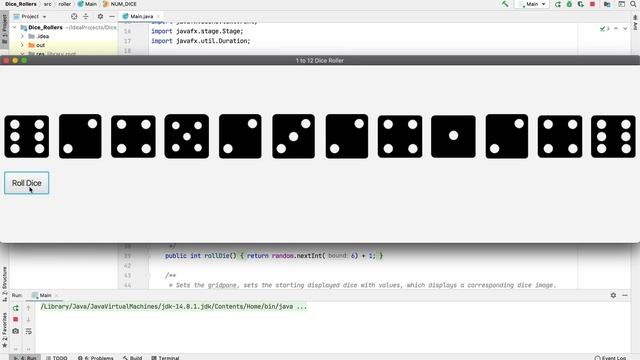Open the Event Log
This screenshot has height=360, width=640.
click(610, 358)
